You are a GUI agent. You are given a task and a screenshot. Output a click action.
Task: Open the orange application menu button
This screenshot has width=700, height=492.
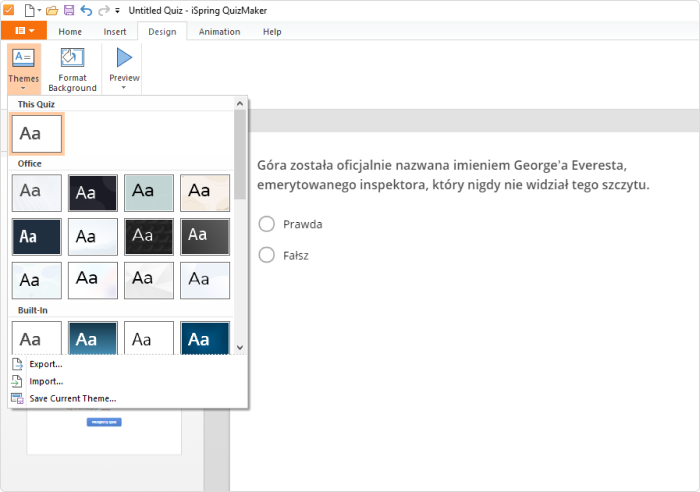pyautogui.click(x=24, y=30)
